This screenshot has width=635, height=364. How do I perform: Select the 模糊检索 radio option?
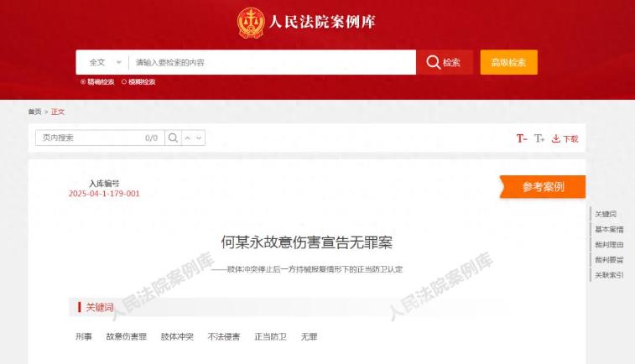(138, 82)
